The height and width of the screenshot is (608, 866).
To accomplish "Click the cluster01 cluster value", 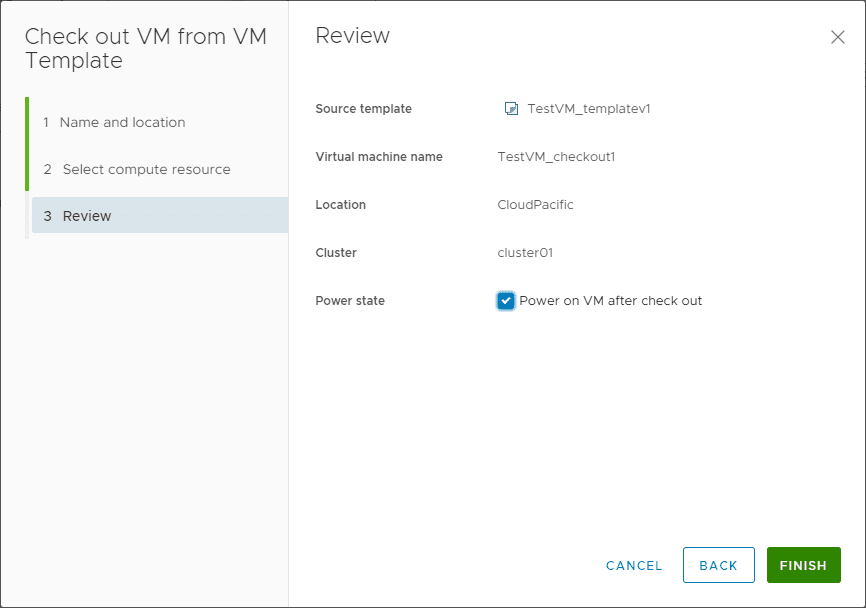I will 525,253.
